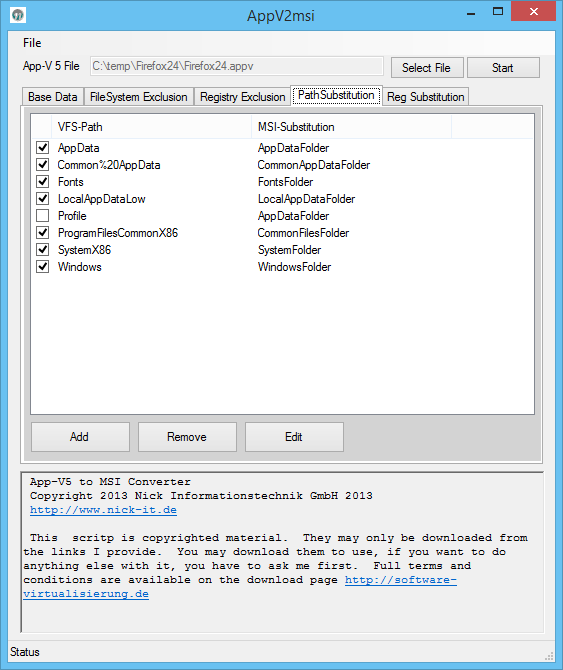Select the AppDataFolder cell in Profile row
Screen dimensions: 563x670
click(x=293, y=216)
